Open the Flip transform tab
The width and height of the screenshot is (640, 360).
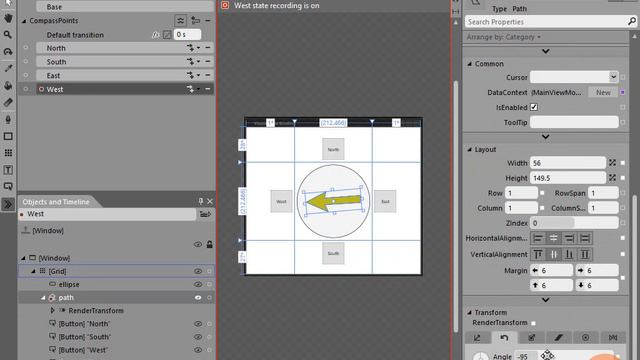[613, 338]
